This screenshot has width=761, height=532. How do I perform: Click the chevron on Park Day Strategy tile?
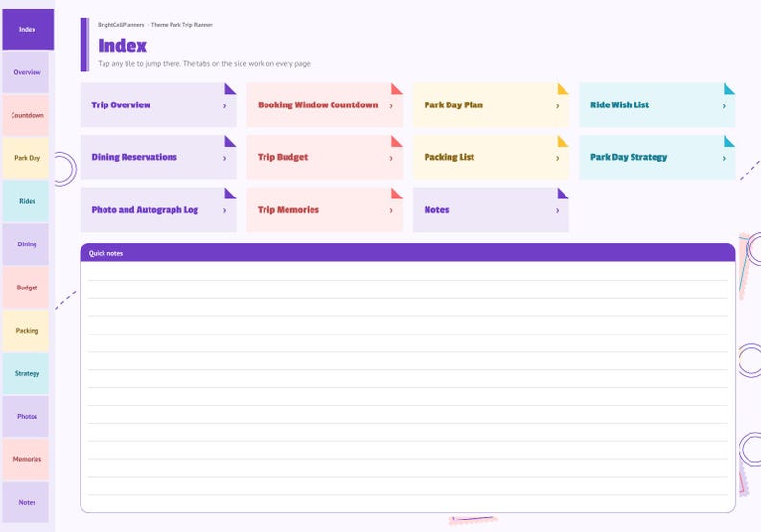pyautogui.click(x=724, y=158)
